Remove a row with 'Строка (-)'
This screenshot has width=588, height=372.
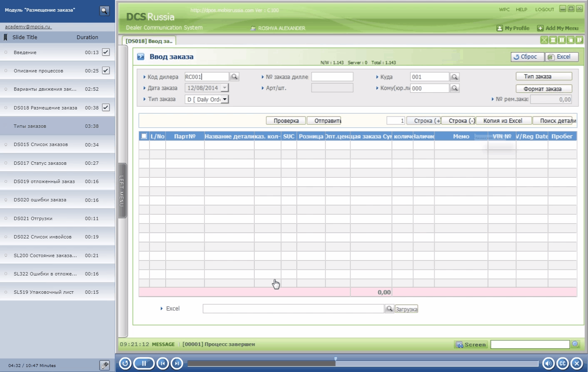coord(458,121)
